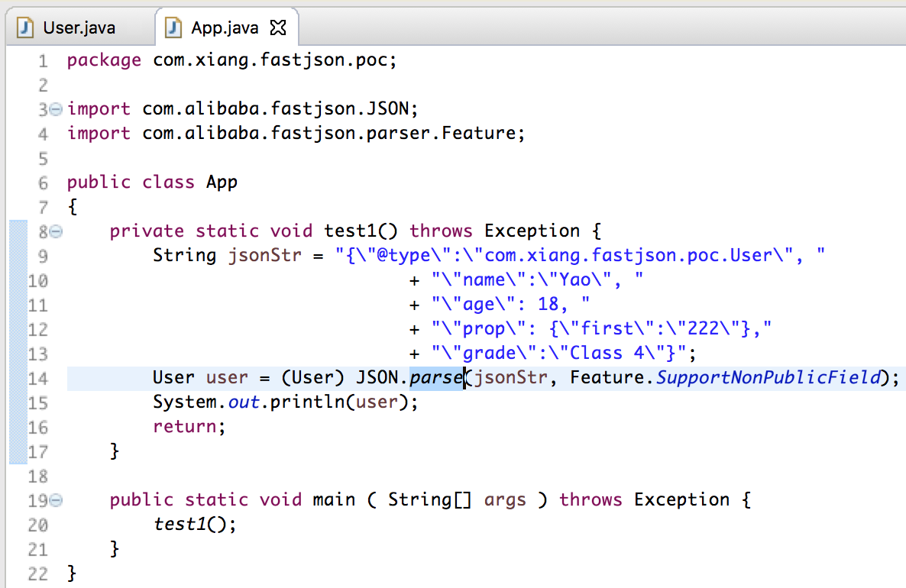This screenshot has width=906, height=588.
Task: Collapse the main method fold marker
Action: [56, 500]
